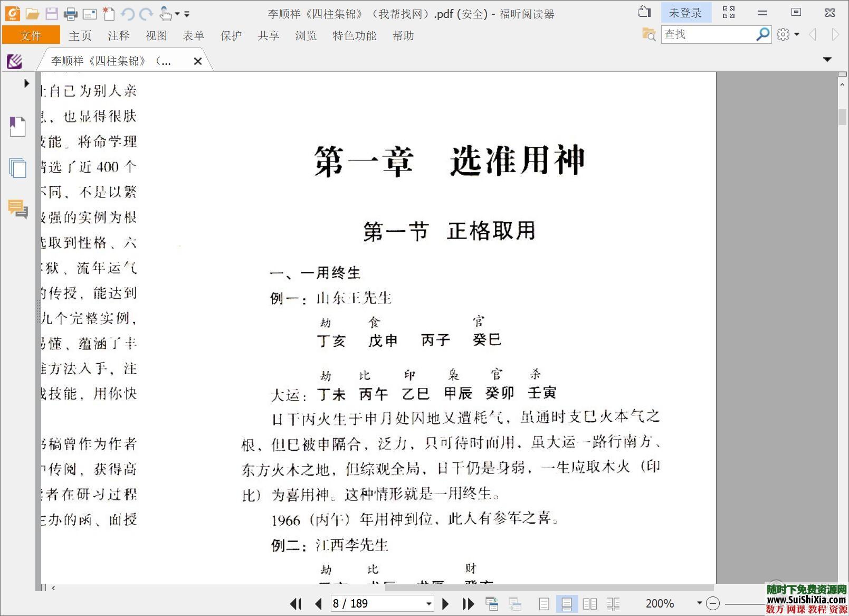Click the 未登录 login button
This screenshot has width=849, height=616.
click(686, 12)
